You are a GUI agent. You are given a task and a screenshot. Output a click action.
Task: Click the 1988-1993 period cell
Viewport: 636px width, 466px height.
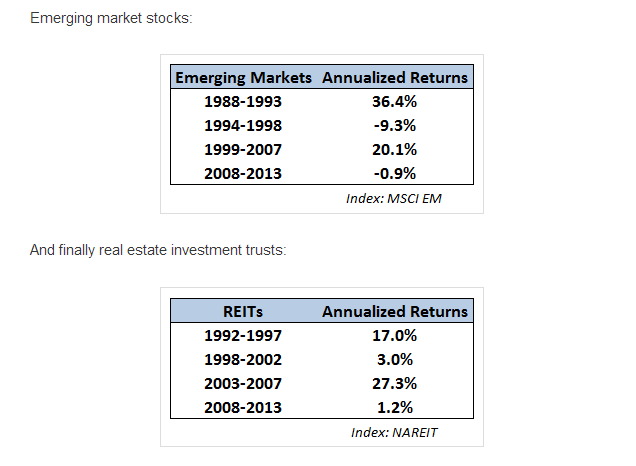[x=243, y=101]
